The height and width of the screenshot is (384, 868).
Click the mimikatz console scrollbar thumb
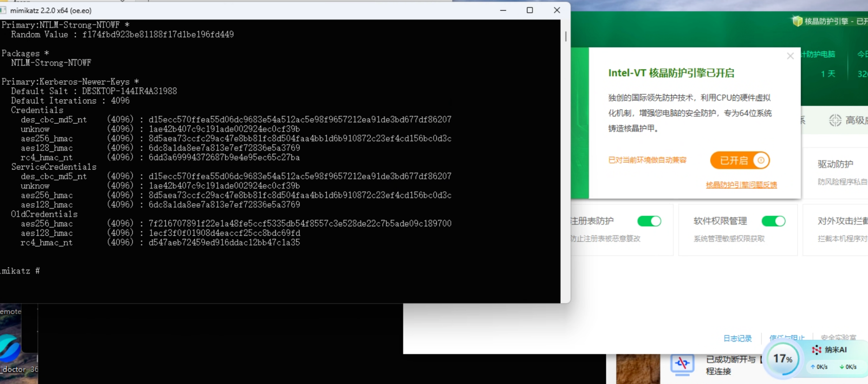[565, 36]
